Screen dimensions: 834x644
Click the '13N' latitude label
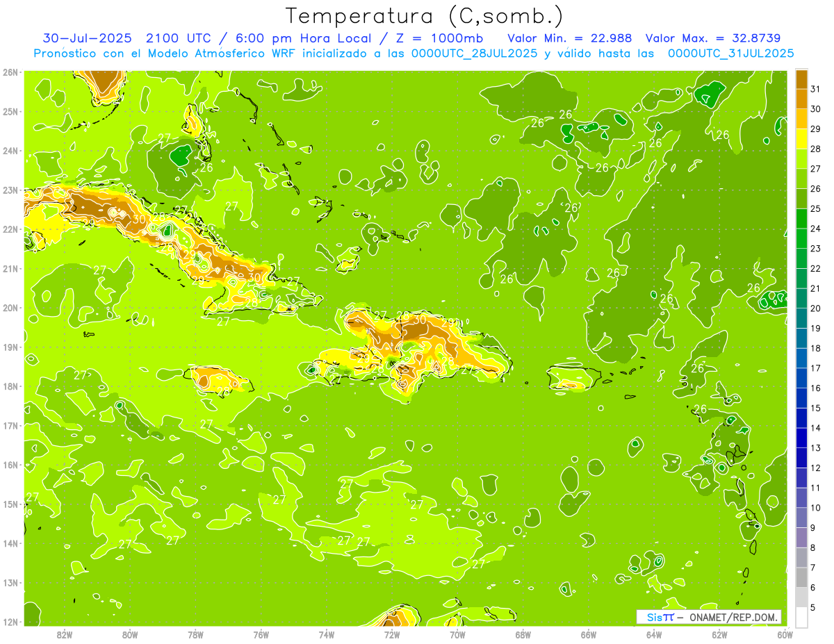click(x=10, y=583)
